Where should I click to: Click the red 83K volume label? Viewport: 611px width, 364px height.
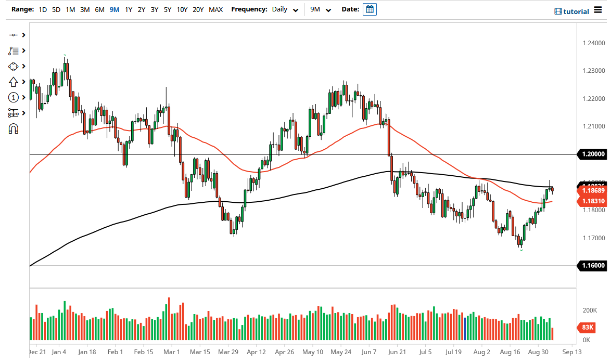click(586, 328)
